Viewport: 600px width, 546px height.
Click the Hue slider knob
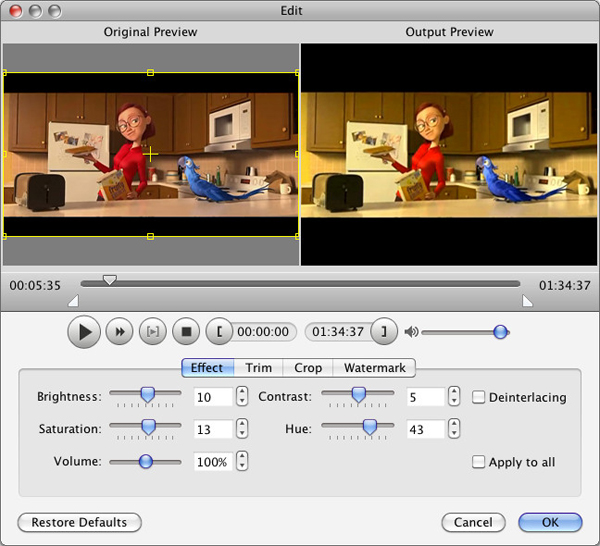click(370, 426)
